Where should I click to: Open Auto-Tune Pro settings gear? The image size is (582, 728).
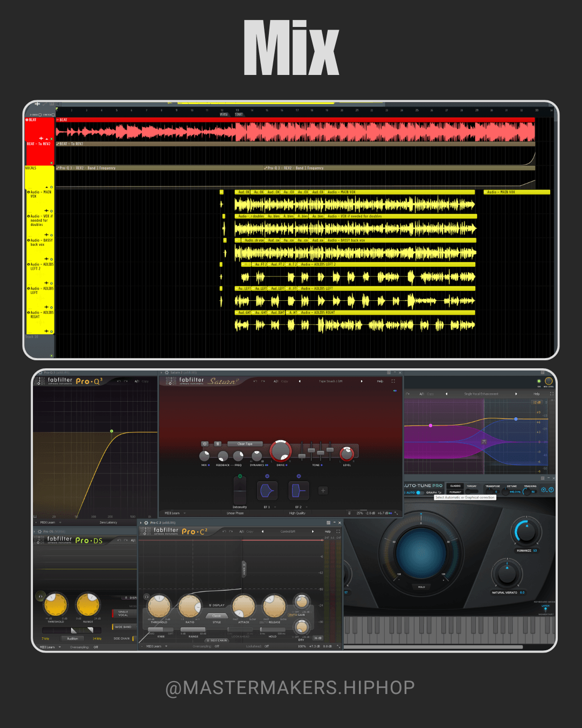click(544, 490)
